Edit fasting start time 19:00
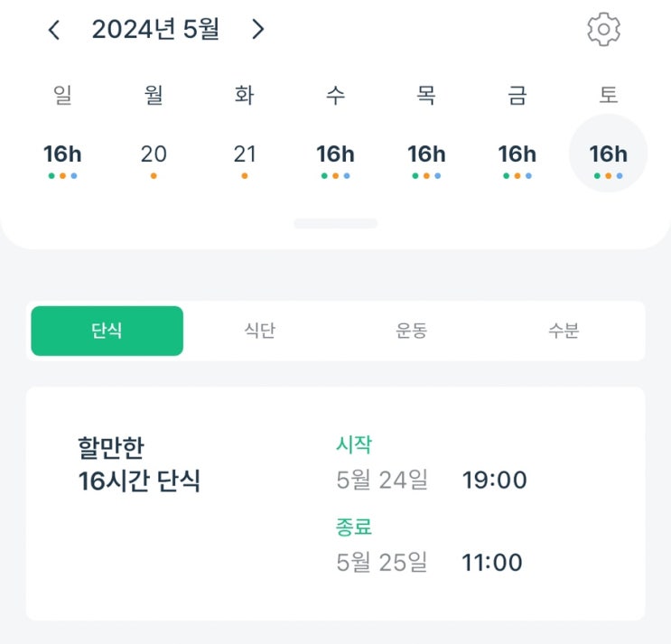Screen dimensions: 671x644 pos(494,481)
